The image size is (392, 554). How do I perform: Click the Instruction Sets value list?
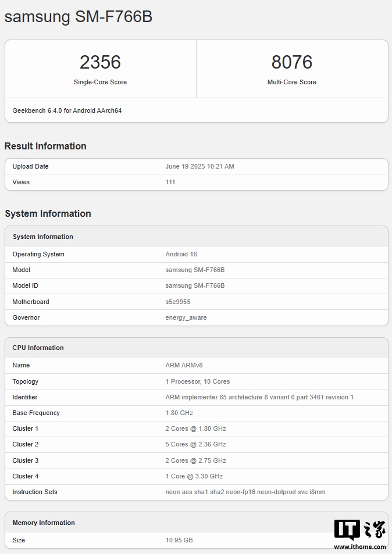pyautogui.click(x=245, y=492)
